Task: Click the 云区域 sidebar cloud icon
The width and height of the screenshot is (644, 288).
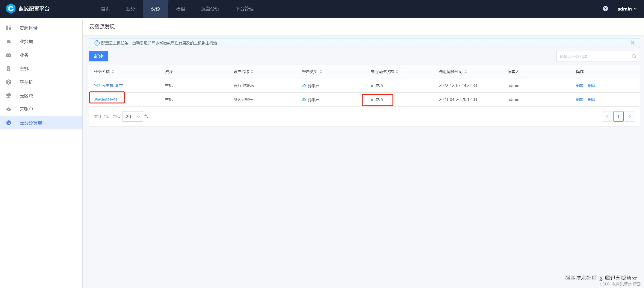Action: pyautogui.click(x=9, y=96)
